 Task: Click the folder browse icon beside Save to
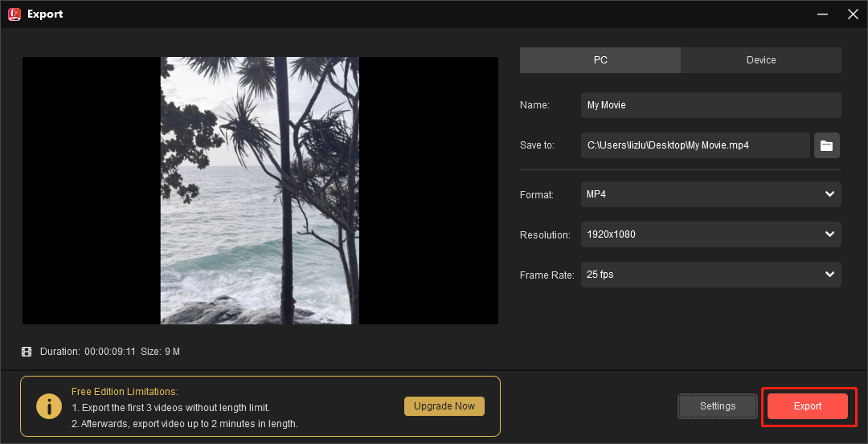coord(826,145)
